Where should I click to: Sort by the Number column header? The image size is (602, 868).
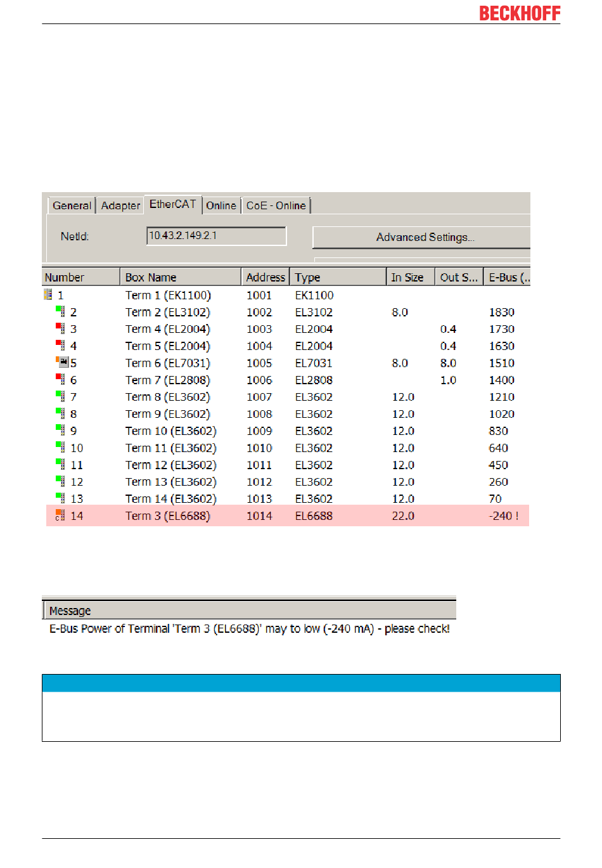[x=80, y=277]
